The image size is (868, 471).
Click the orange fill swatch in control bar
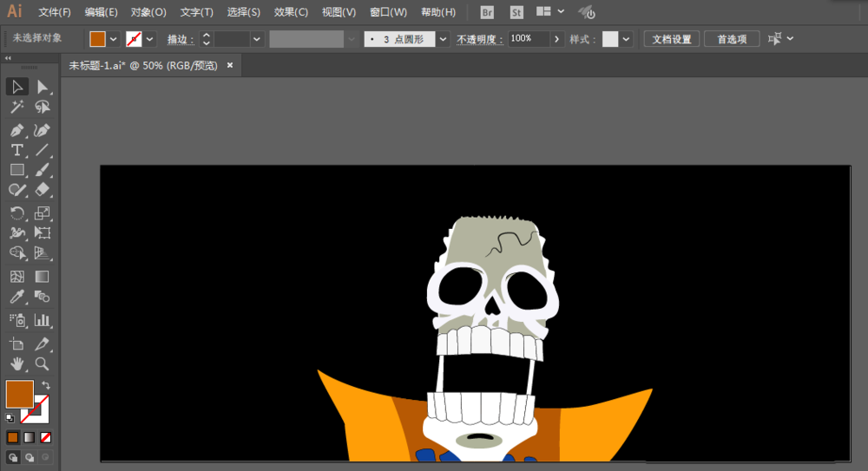coord(97,39)
